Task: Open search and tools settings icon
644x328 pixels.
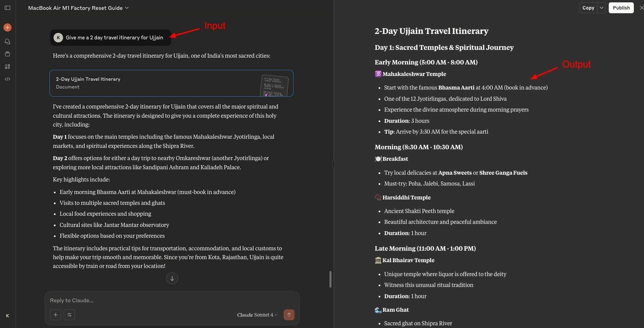Action: pyautogui.click(x=69, y=315)
